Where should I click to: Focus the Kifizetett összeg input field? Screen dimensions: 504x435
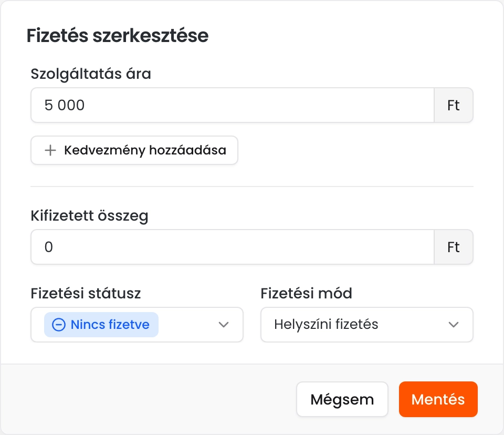click(233, 247)
